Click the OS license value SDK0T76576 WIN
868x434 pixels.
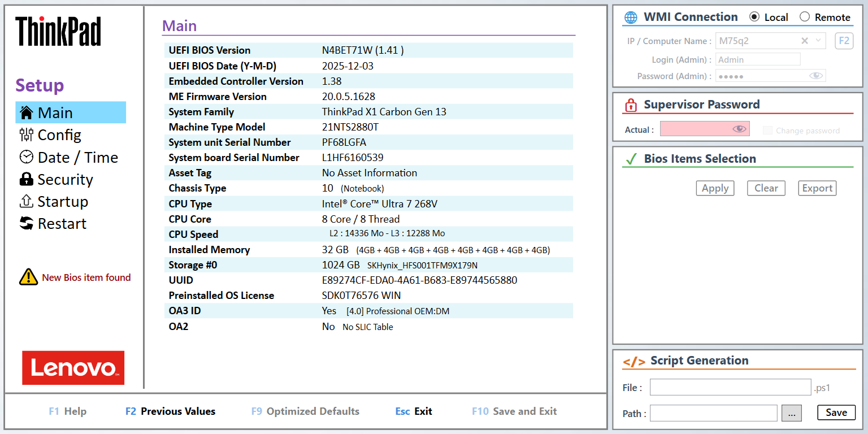pos(362,296)
